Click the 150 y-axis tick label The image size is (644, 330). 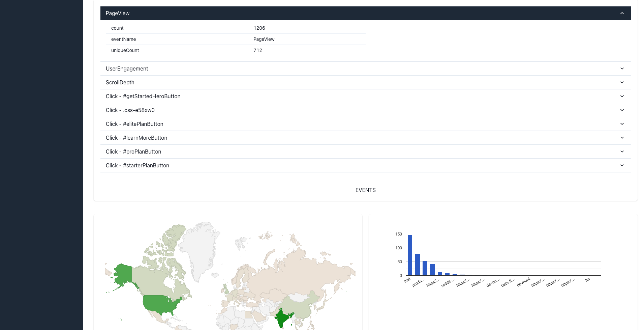coord(399,234)
